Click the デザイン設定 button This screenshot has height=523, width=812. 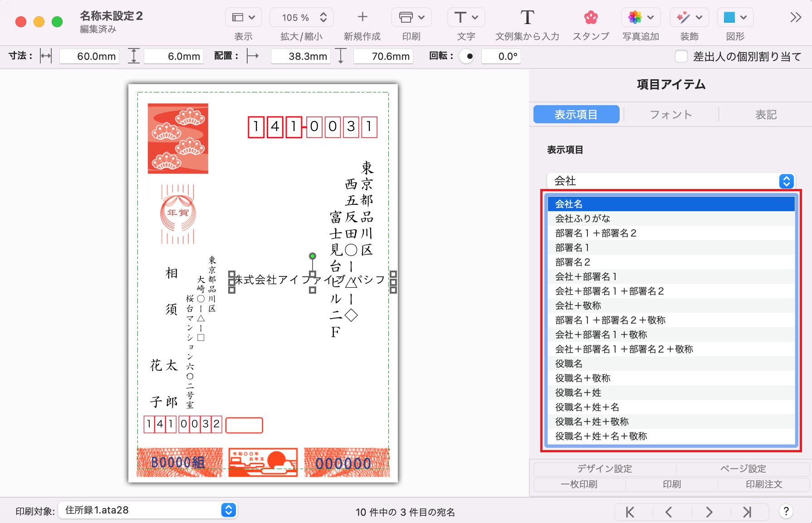pos(605,469)
